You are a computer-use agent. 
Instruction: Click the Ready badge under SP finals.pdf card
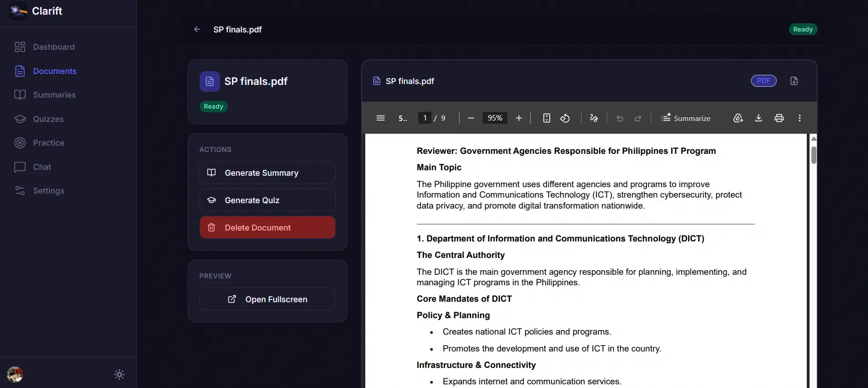pyautogui.click(x=213, y=106)
